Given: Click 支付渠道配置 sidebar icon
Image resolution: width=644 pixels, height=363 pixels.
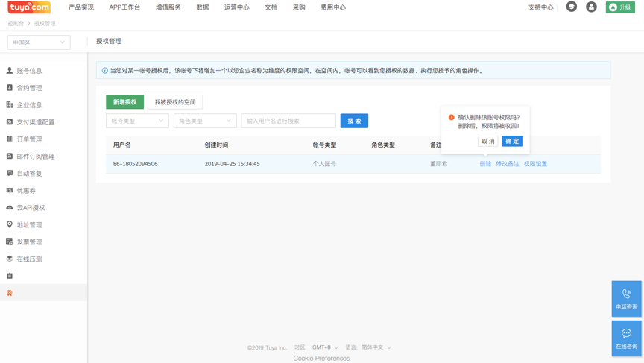Looking at the screenshot, I should (10, 121).
